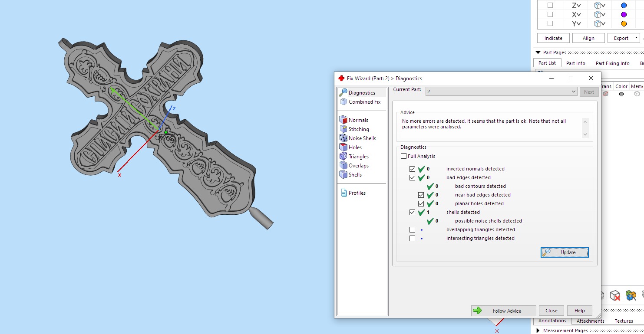Uncheck inverted normals detection checkbox
This screenshot has width=644, height=334.
pos(413,169)
